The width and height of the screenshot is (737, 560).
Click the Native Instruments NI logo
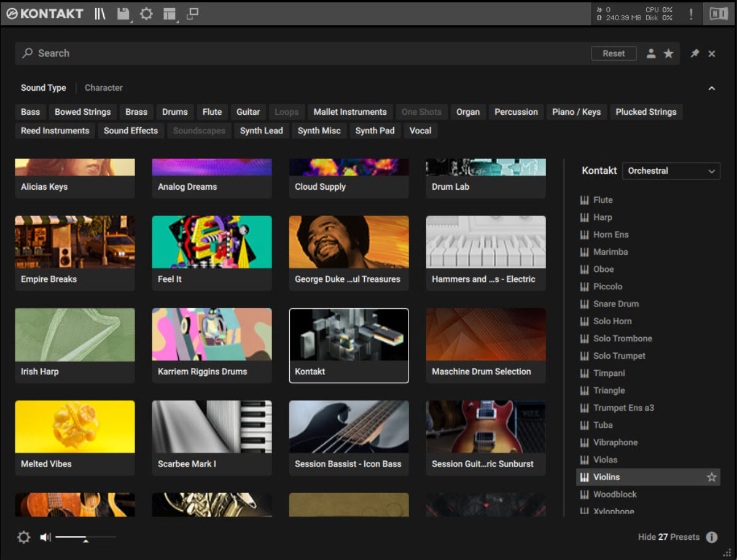click(x=718, y=14)
